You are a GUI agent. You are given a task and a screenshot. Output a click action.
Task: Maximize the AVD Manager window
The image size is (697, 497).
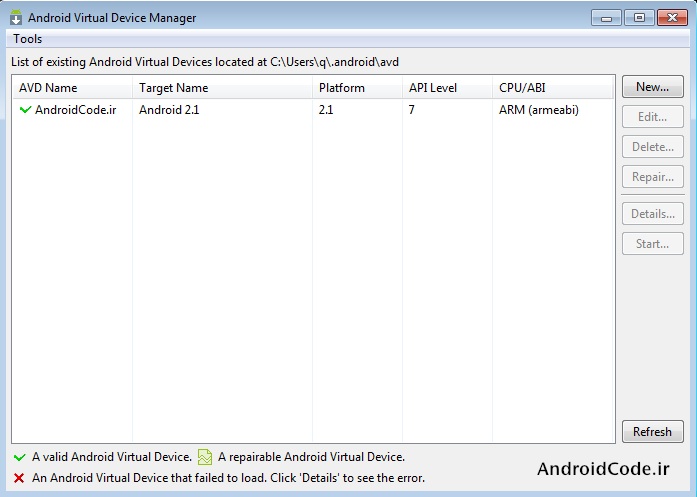[x=639, y=18]
